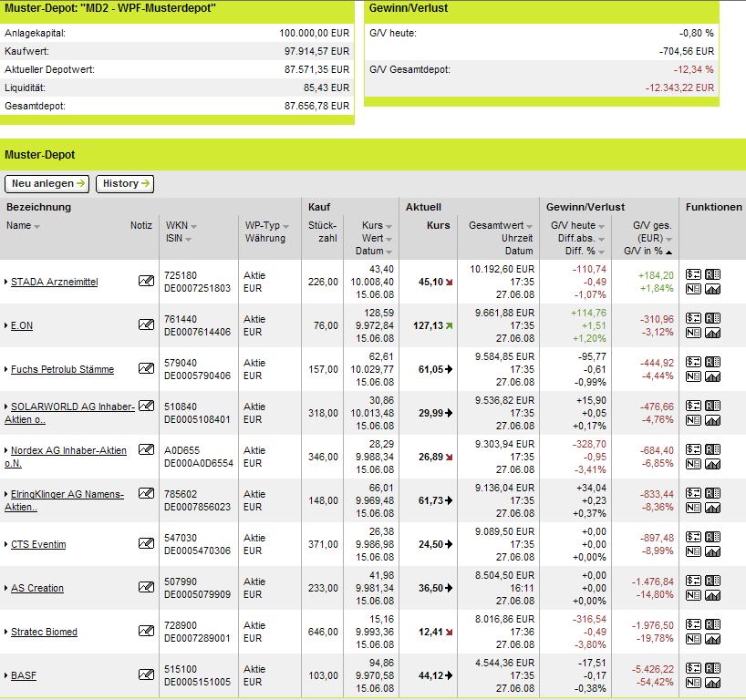Open trade ($) icon for E.ON
The width and height of the screenshot is (746, 700).
coord(693,318)
